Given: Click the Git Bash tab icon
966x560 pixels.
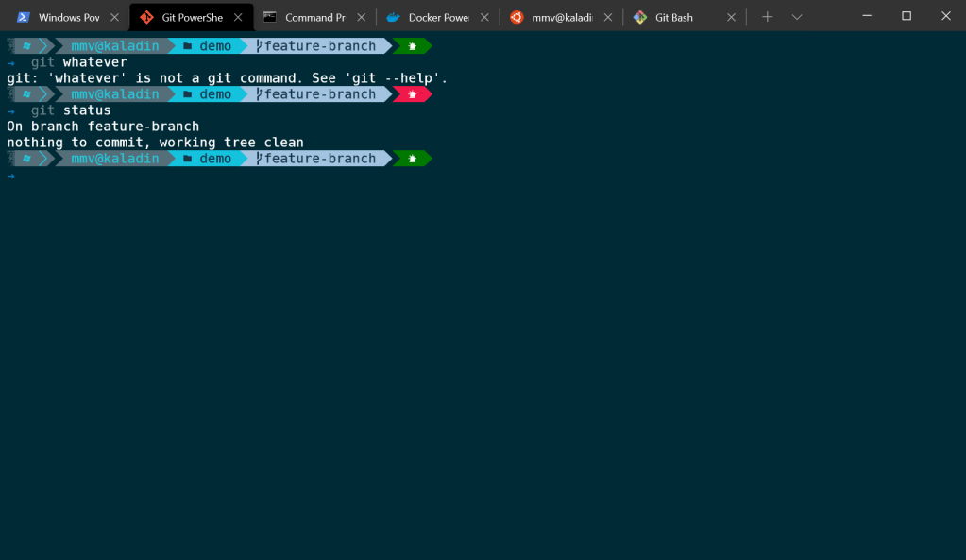Looking at the screenshot, I should tap(640, 17).
